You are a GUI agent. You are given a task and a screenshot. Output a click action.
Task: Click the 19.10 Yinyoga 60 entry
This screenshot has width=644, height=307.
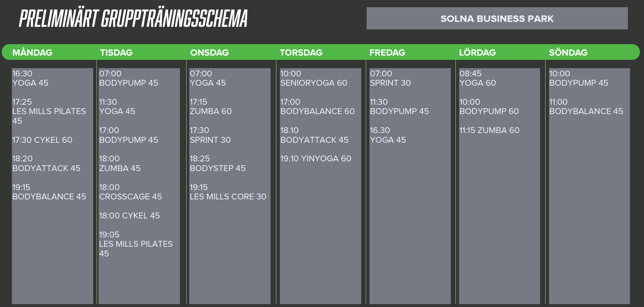click(315, 159)
